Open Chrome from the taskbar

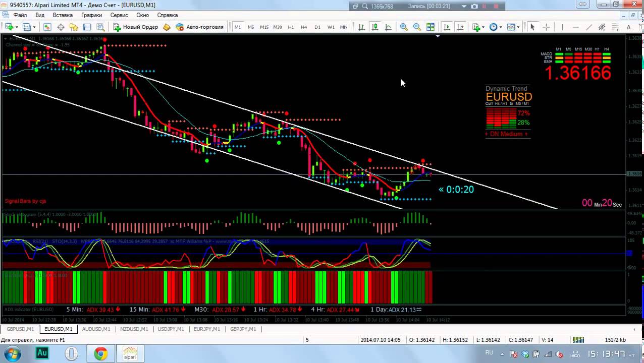pyautogui.click(x=101, y=353)
